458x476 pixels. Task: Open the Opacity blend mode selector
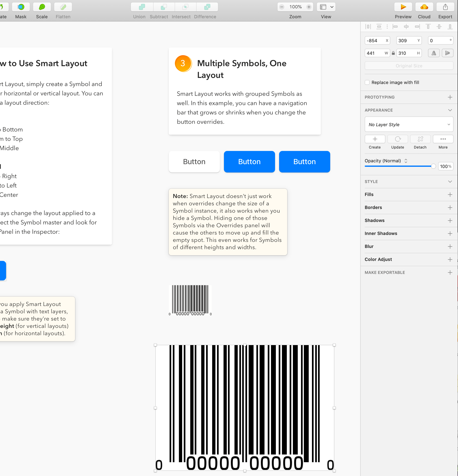(x=405, y=161)
